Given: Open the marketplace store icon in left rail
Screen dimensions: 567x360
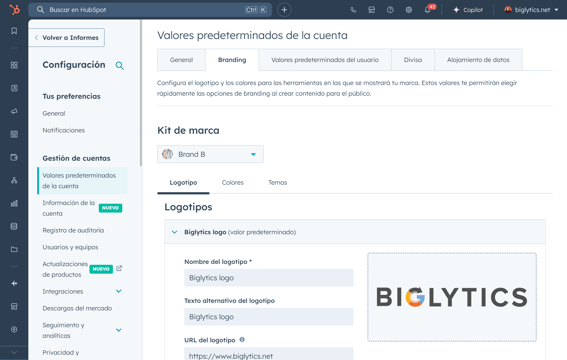Looking at the screenshot, I should [x=14, y=307].
